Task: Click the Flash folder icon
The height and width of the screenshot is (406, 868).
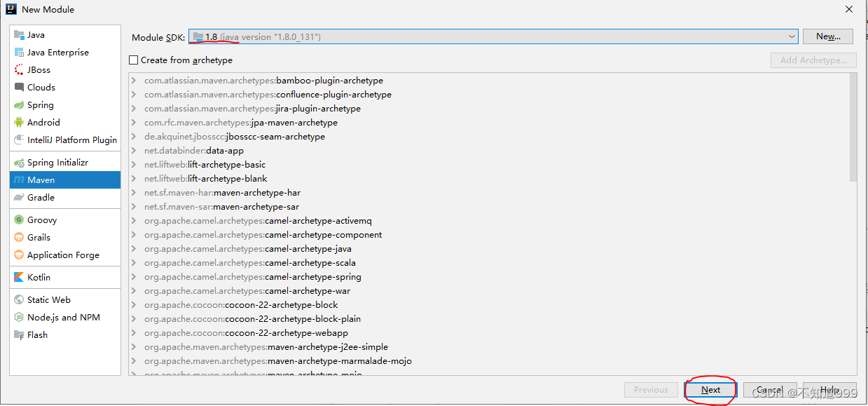Action: point(19,335)
